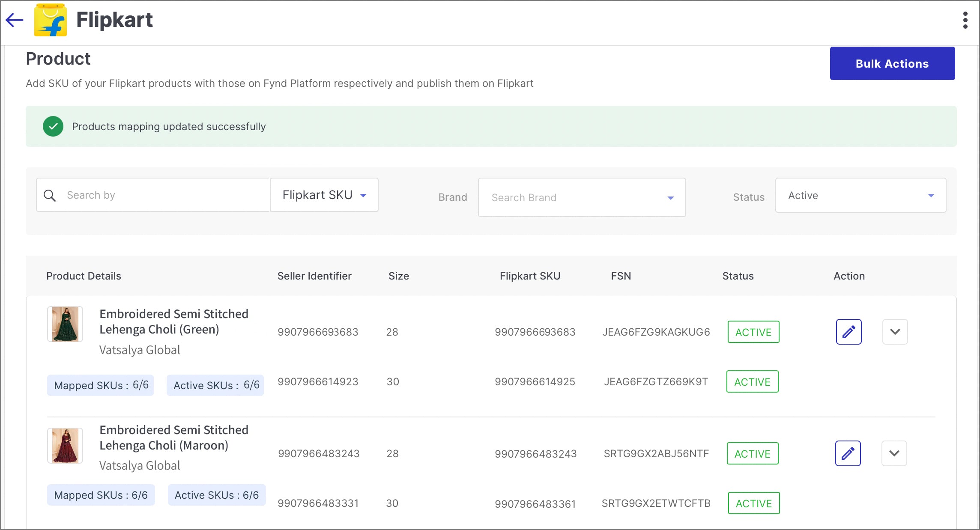Open the Active status filter dropdown

860,196
